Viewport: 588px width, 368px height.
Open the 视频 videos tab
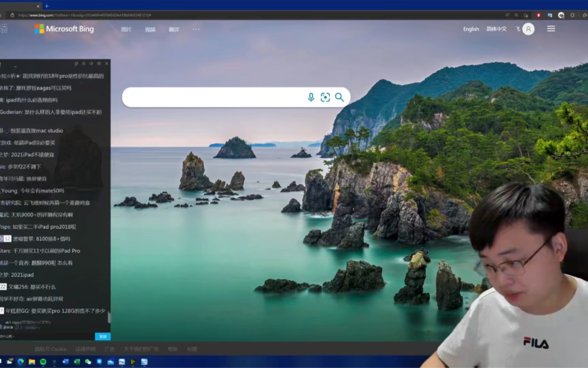[x=150, y=30]
